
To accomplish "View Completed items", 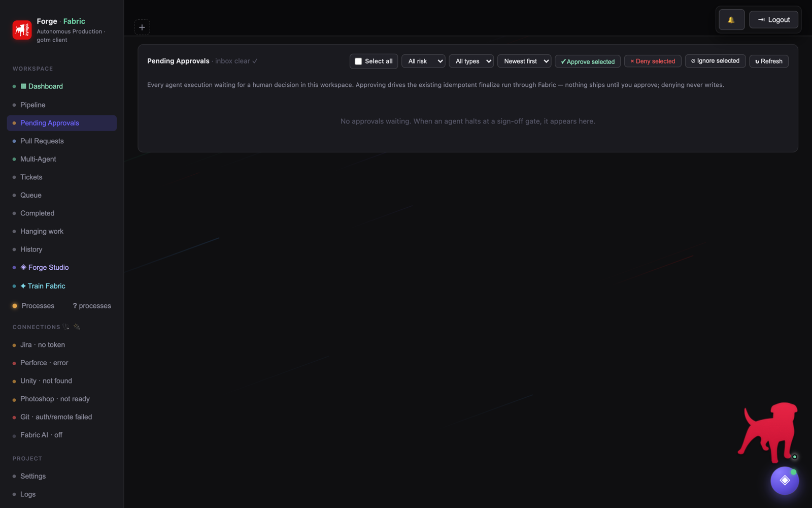I will coord(62,213).
